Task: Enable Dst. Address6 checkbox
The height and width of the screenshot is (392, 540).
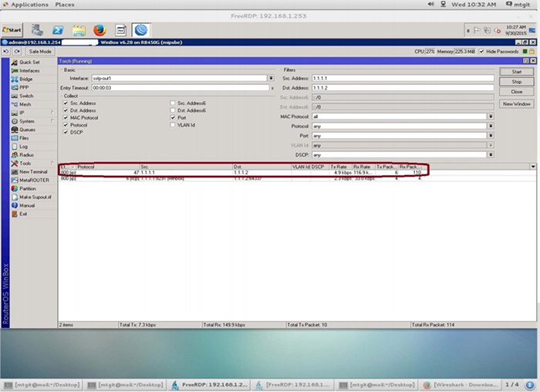Action: point(173,110)
